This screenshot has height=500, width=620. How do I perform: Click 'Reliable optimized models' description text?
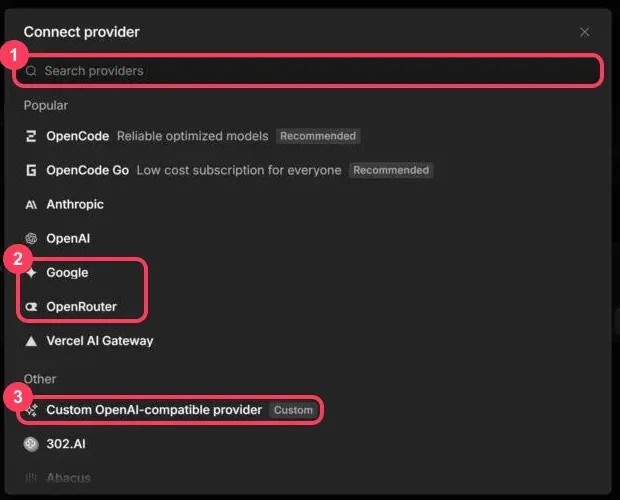tap(193, 136)
